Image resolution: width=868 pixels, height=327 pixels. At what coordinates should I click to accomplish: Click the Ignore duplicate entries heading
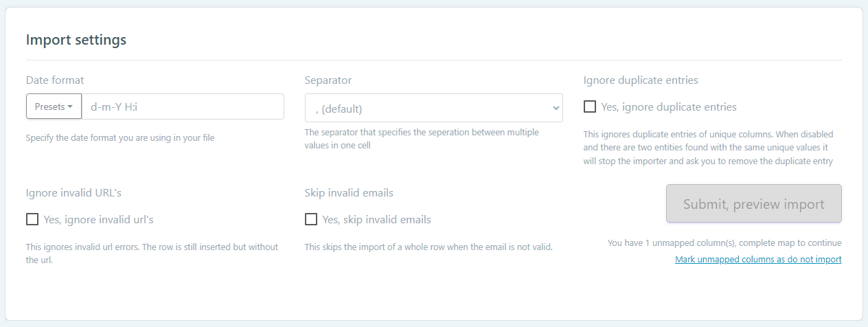point(640,80)
